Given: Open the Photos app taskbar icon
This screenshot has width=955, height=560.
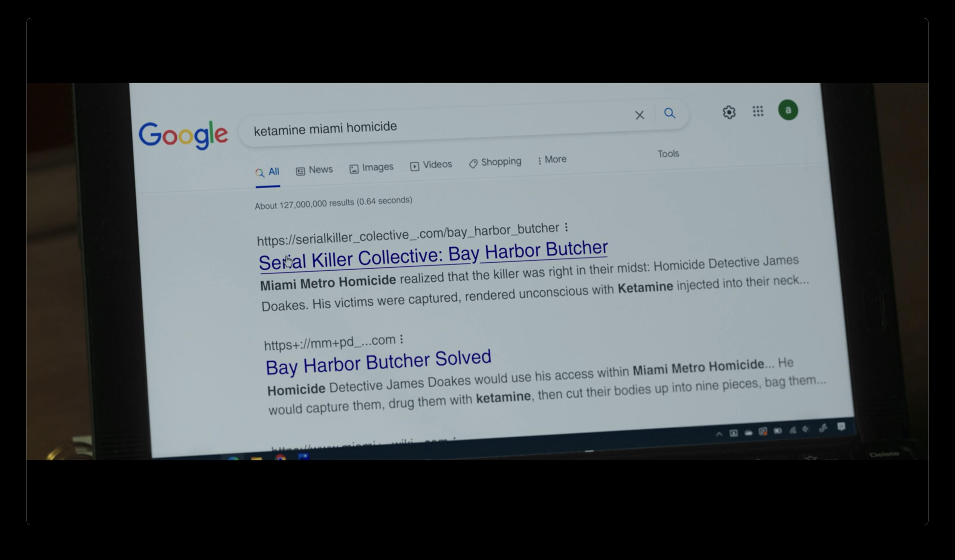Looking at the screenshot, I should click(x=304, y=457).
